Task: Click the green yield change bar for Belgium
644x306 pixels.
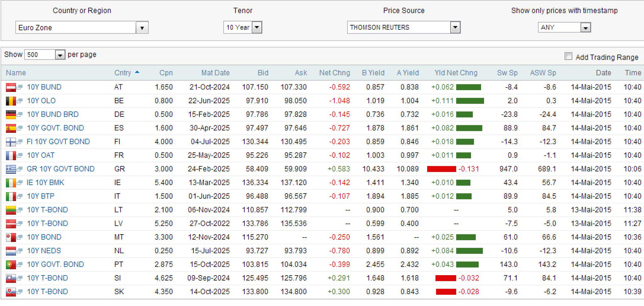Action: [x=470, y=101]
